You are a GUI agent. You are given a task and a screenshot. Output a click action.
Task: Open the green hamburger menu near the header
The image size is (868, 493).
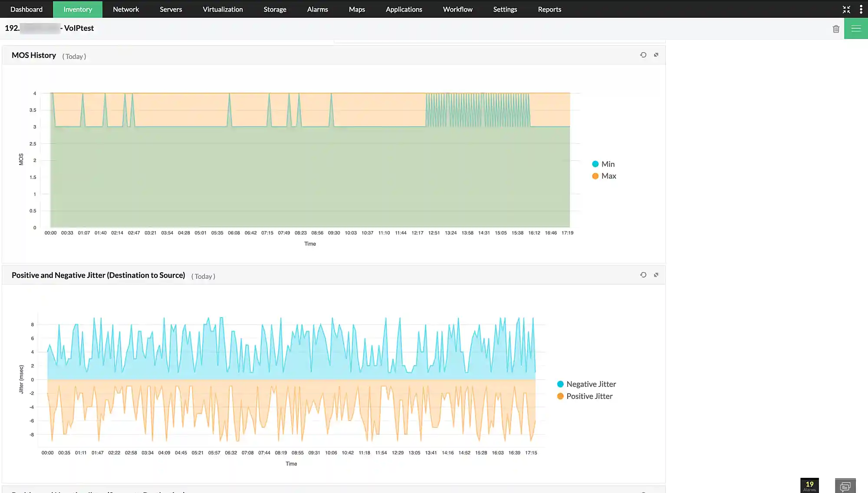856,28
